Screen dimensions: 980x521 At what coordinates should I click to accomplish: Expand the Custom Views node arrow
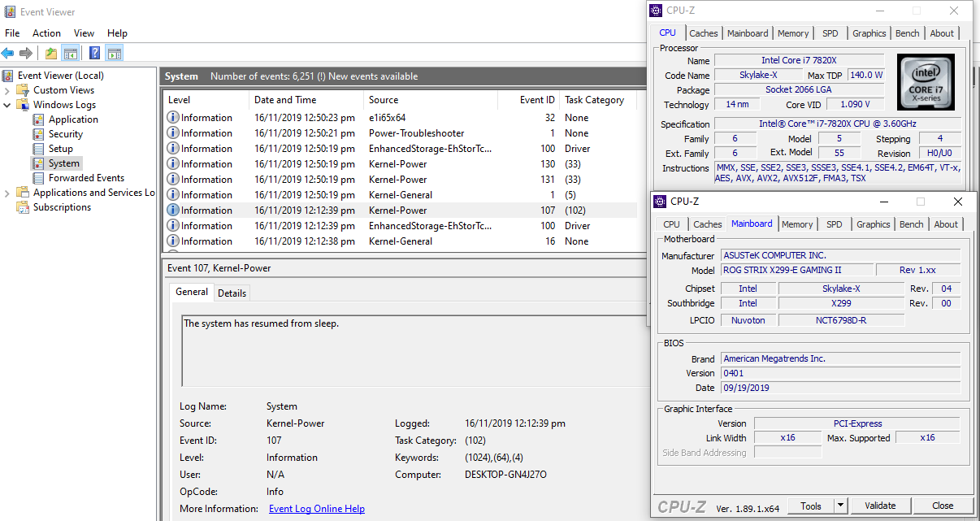coord(7,90)
